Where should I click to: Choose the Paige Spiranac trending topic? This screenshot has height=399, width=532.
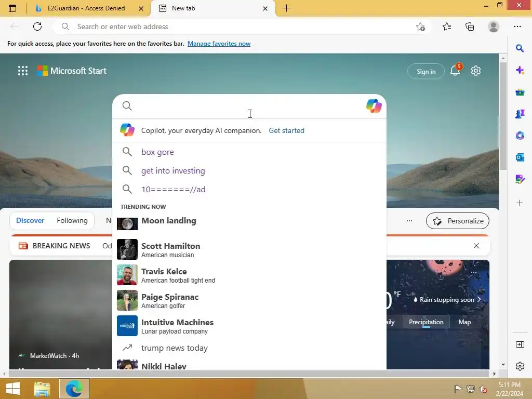click(249, 300)
